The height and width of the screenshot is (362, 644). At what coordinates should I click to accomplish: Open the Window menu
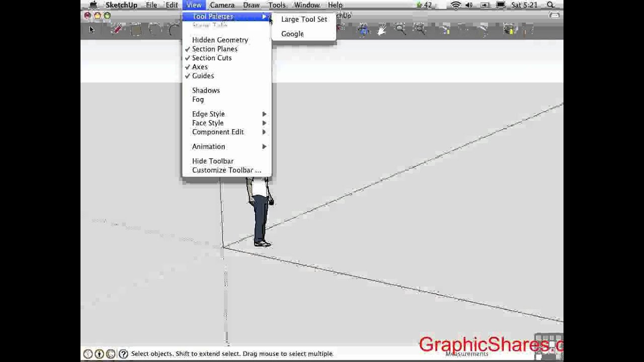pos(307,5)
